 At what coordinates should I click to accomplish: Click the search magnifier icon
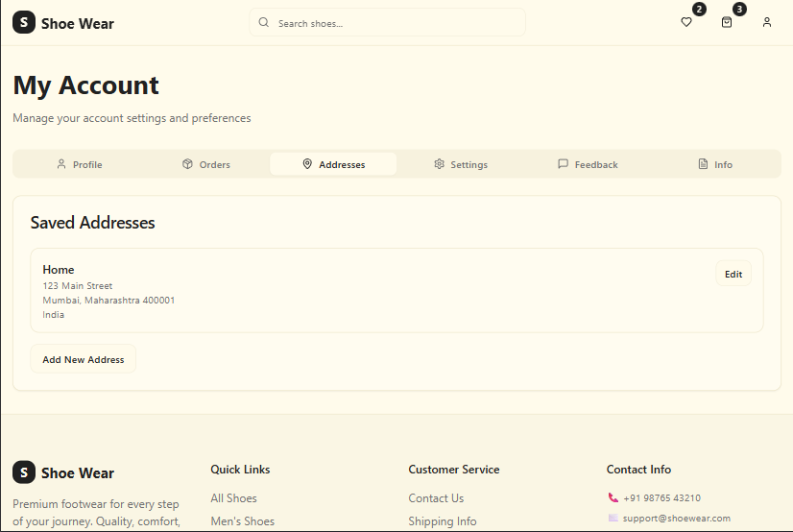(x=264, y=22)
